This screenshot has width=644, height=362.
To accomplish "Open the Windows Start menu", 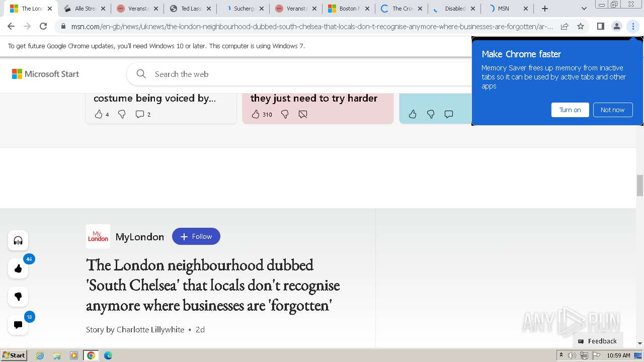I will coord(14,355).
